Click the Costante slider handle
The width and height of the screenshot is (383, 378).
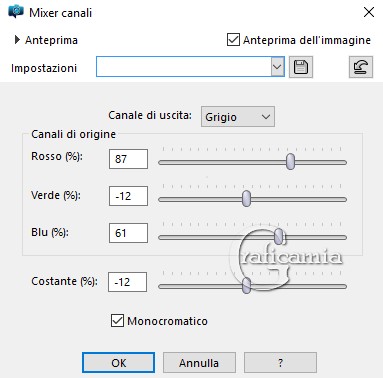(x=246, y=286)
